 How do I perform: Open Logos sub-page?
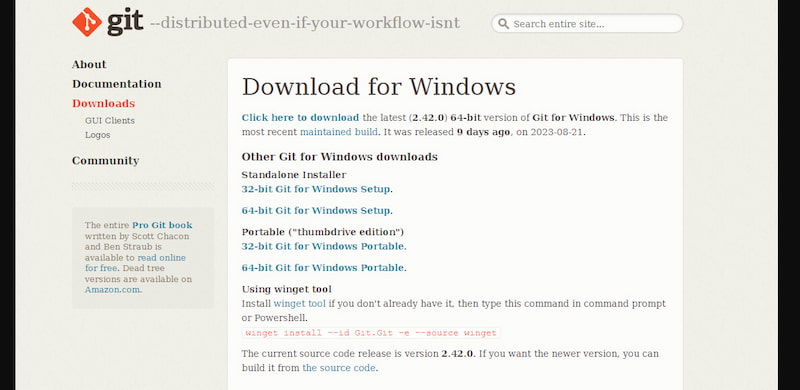[97, 135]
